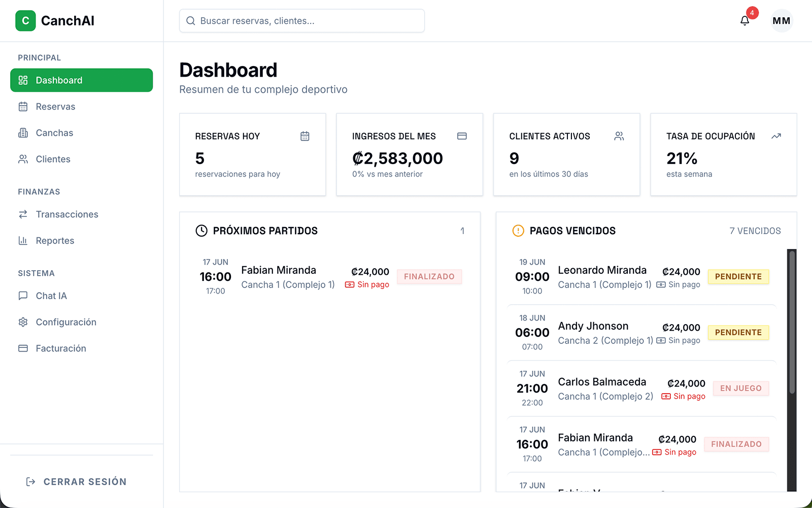
Task: Open Chat IA in the sidebar
Action: click(81, 296)
